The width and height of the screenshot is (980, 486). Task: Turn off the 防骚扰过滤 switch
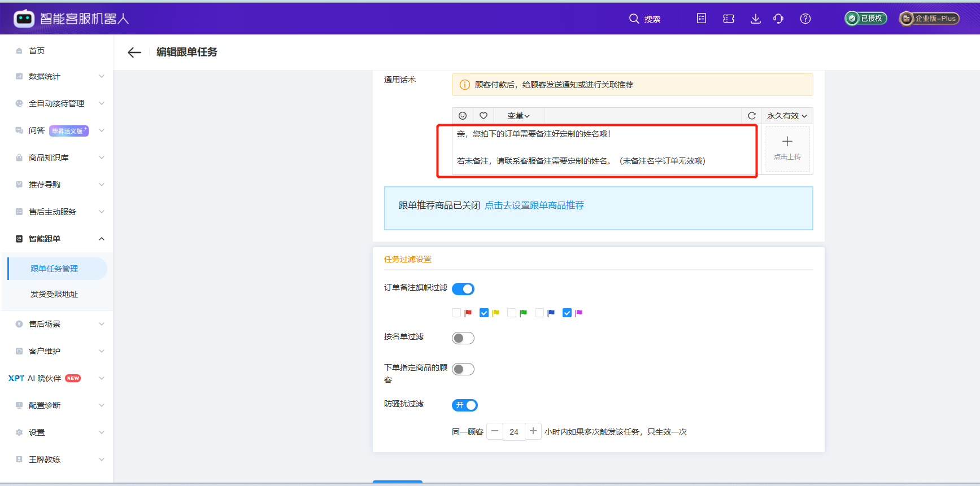click(x=465, y=405)
